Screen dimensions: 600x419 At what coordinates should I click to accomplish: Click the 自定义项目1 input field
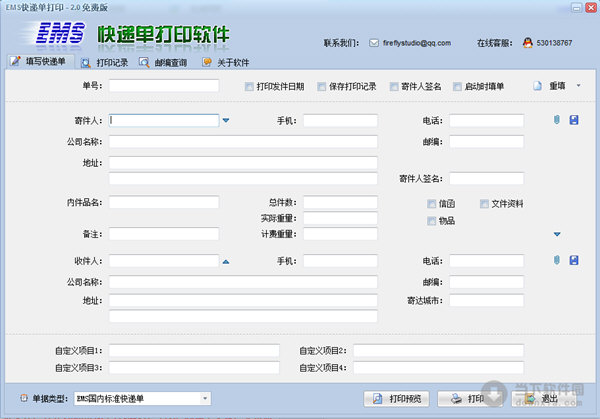(194, 351)
